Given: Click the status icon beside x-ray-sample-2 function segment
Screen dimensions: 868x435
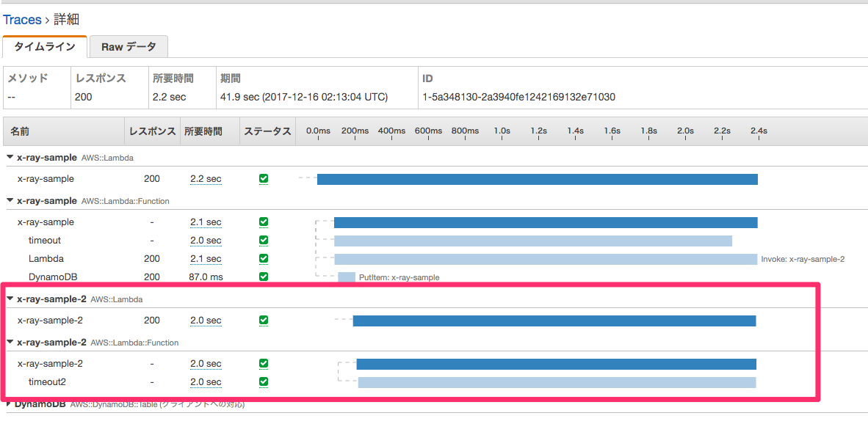Looking at the screenshot, I should coord(264,363).
